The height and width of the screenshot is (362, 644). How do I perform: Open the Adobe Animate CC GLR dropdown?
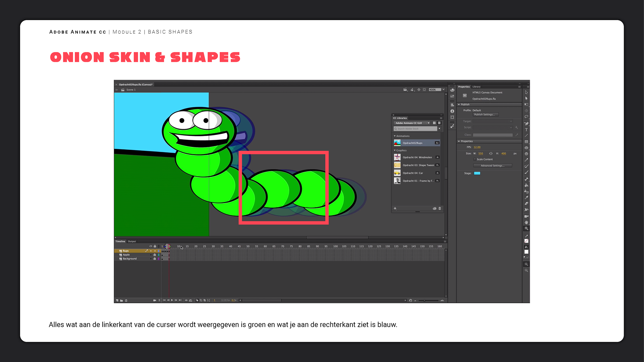pyautogui.click(x=428, y=123)
